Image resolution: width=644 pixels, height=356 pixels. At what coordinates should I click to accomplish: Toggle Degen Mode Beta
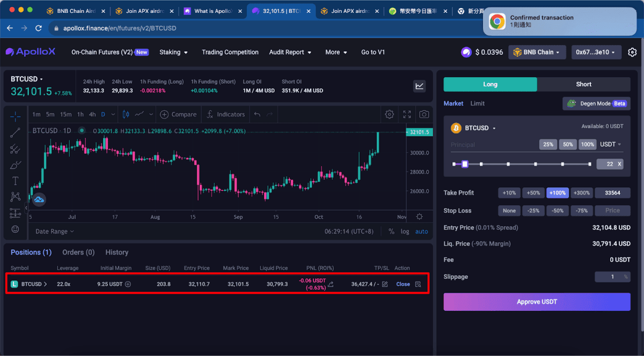coord(596,103)
